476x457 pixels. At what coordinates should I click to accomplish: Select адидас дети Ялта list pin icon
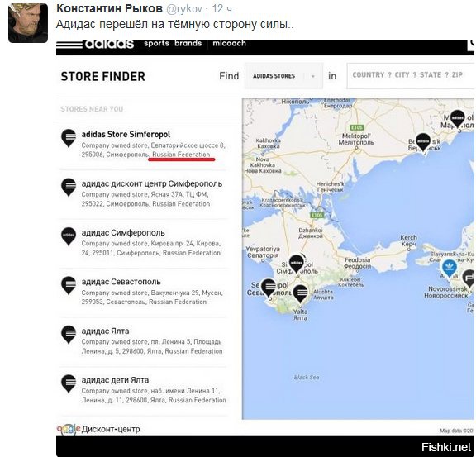coord(69,383)
